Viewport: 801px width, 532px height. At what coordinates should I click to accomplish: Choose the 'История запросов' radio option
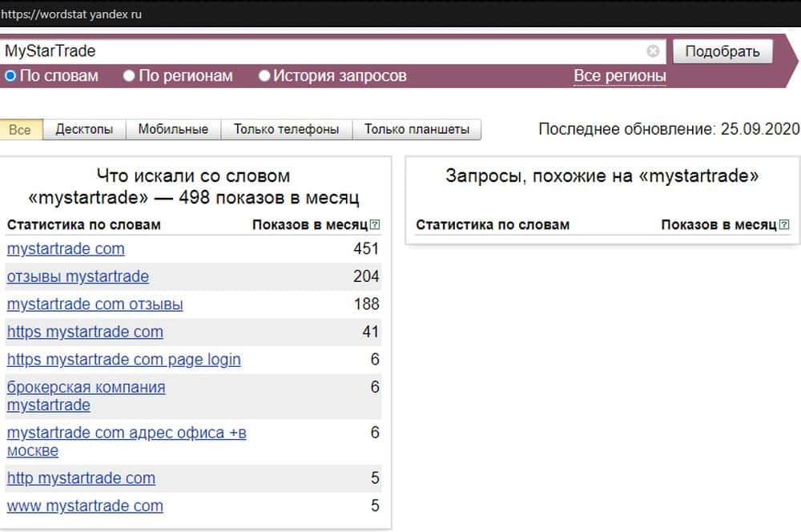pyautogui.click(x=264, y=76)
